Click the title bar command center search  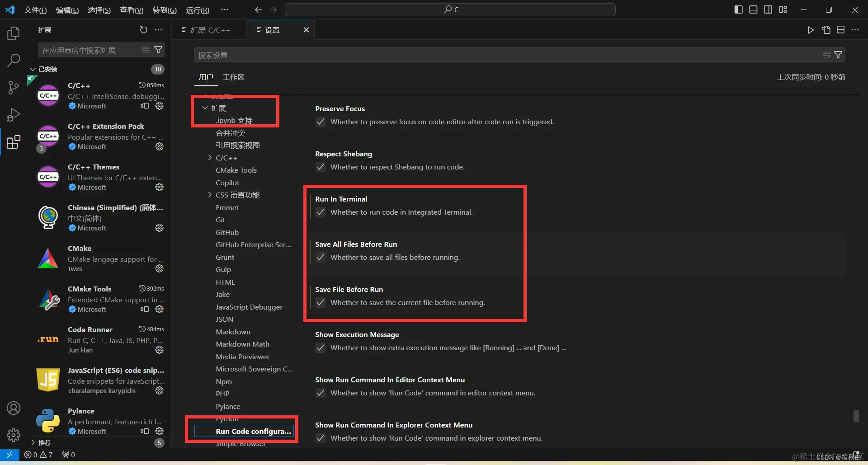point(450,9)
